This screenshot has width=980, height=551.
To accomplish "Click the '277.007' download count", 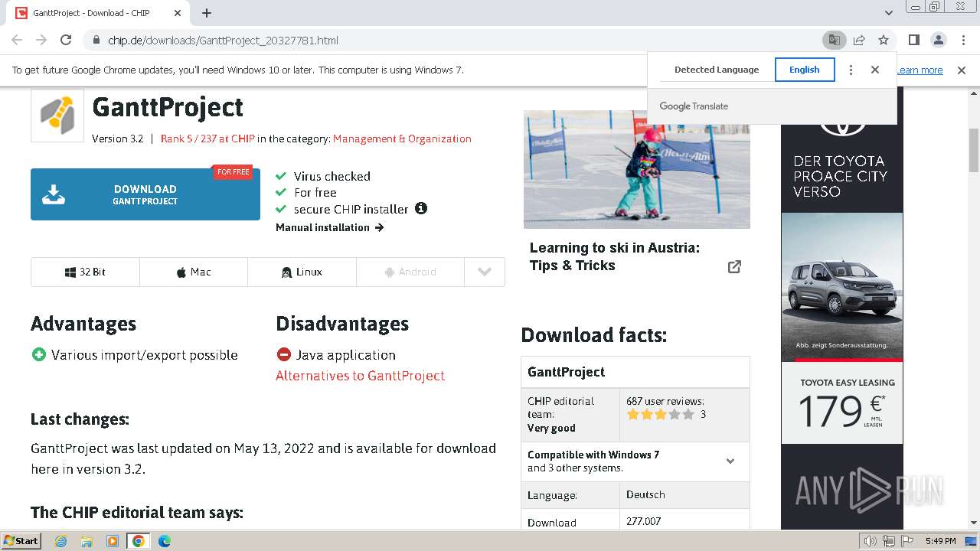I will click(643, 521).
